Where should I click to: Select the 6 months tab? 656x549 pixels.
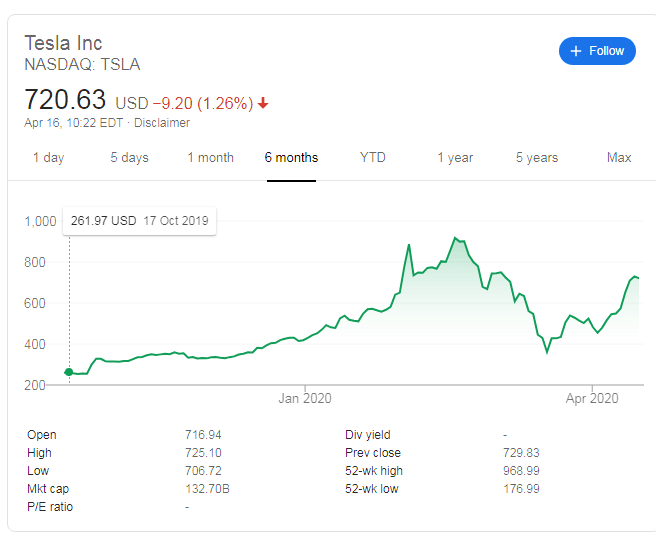291,158
